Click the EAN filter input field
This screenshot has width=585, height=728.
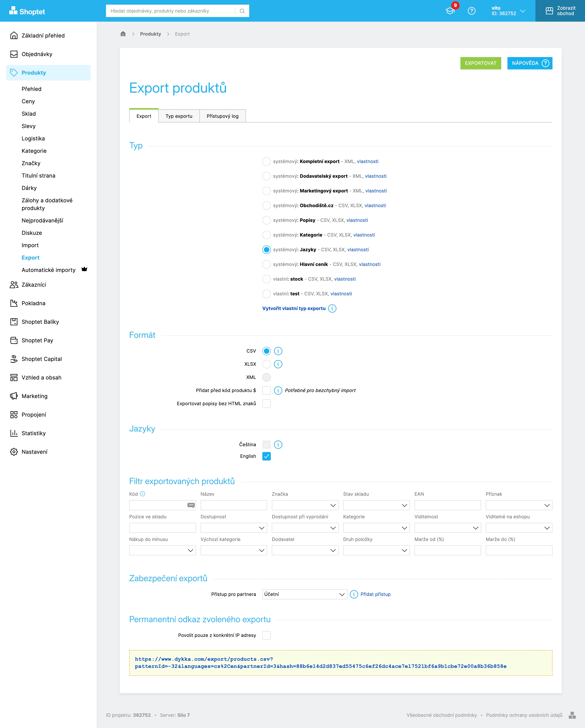tap(447, 505)
